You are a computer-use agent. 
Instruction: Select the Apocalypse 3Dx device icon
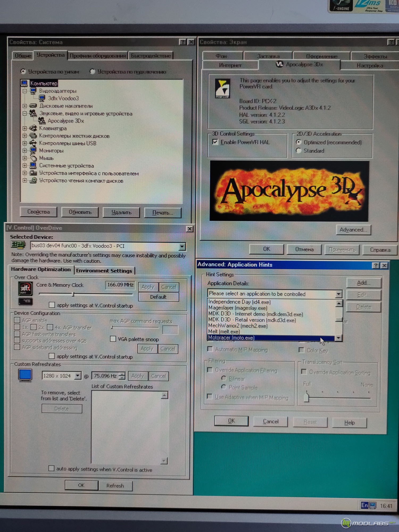pos(42,121)
